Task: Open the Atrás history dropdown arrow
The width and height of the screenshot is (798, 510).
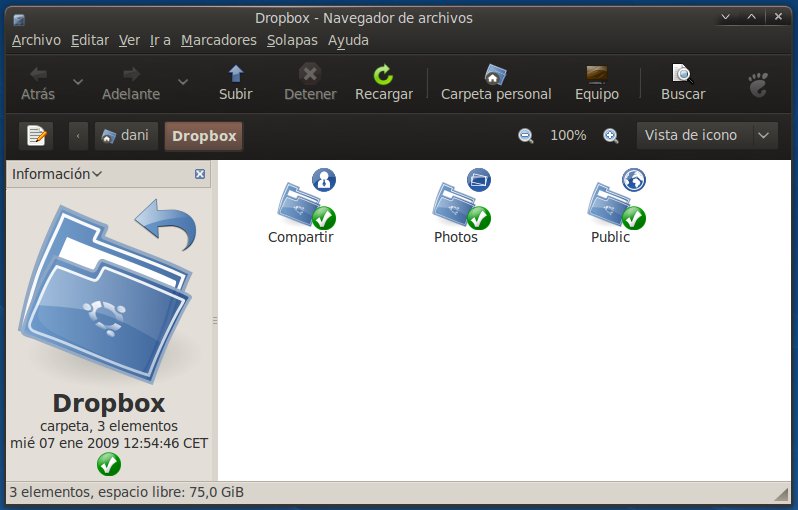Action: tap(78, 81)
